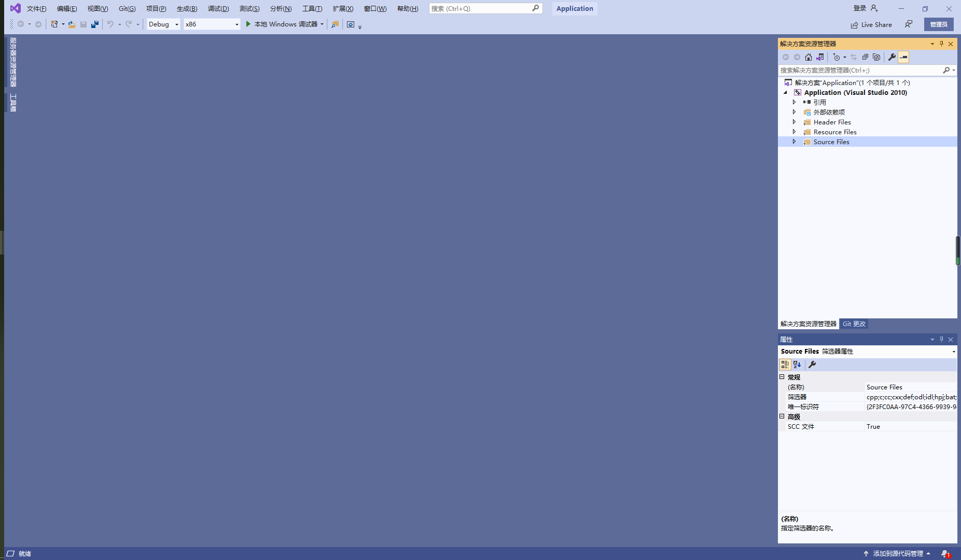Viewport: 961px width, 560px height.
Task: Click the SCC 文件 True value cell
Action: [911, 427]
